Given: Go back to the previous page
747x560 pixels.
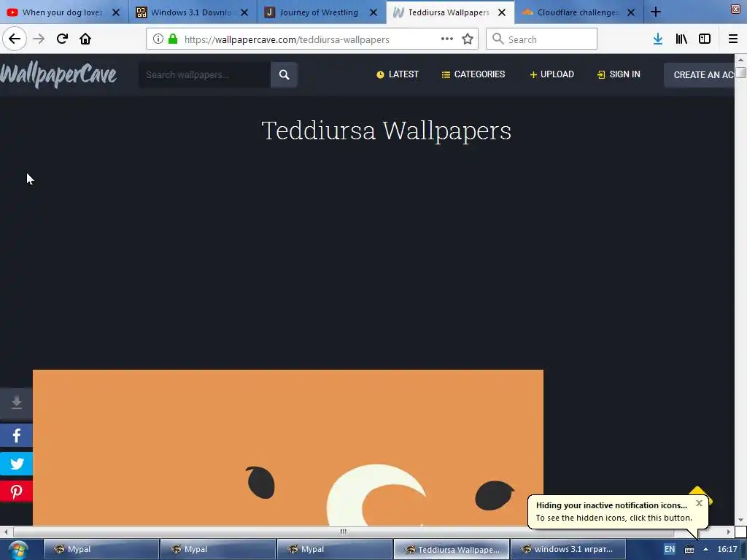Looking at the screenshot, I should pos(15,39).
